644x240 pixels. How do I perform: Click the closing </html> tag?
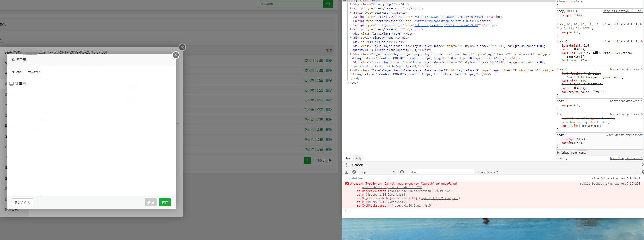(352, 83)
